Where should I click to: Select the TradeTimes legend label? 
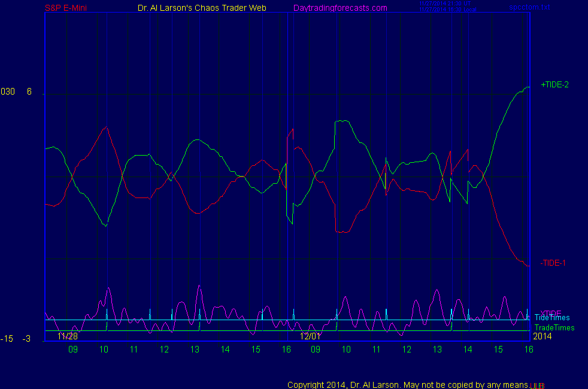pyautogui.click(x=554, y=327)
